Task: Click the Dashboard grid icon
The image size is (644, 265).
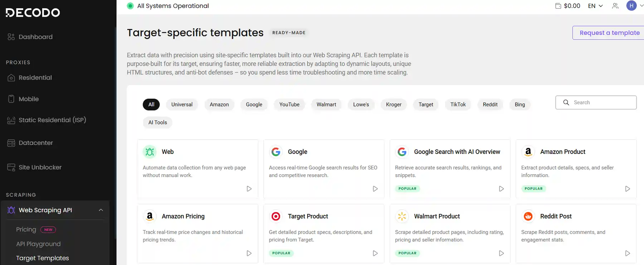Action: point(11,37)
